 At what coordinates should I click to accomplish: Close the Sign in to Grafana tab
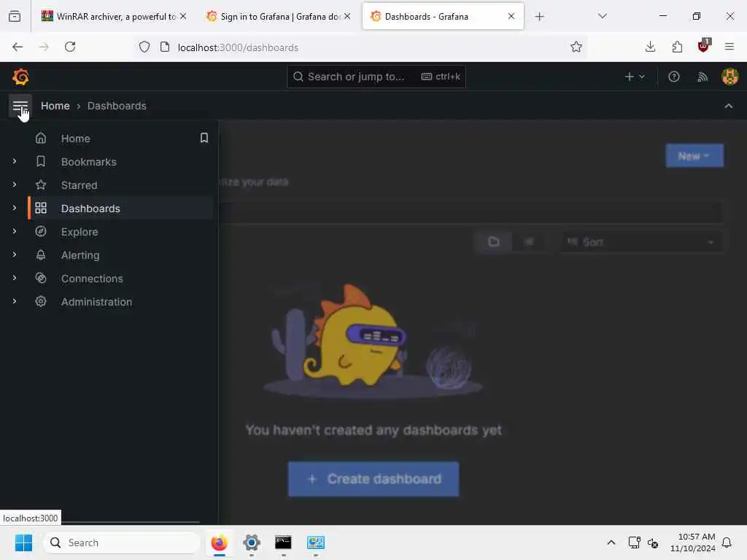coord(347,16)
